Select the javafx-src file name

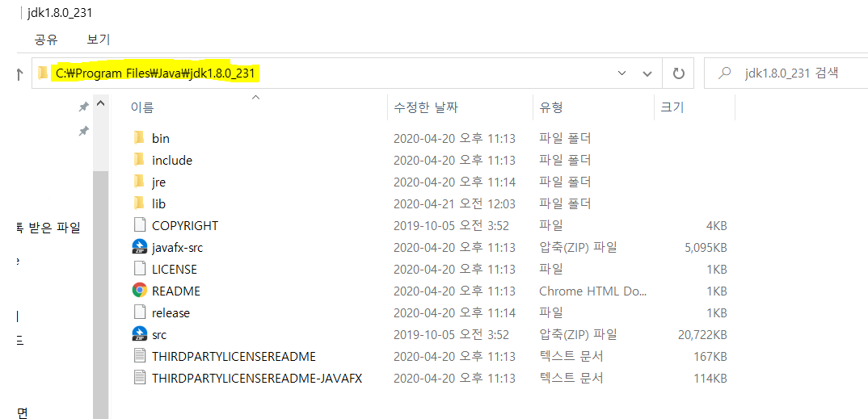point(177,248)
